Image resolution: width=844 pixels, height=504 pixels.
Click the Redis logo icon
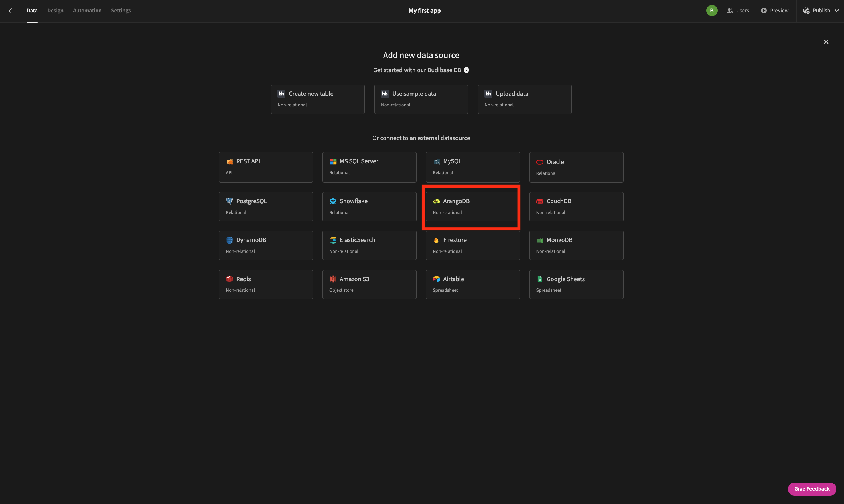click(x=230, y=279)
